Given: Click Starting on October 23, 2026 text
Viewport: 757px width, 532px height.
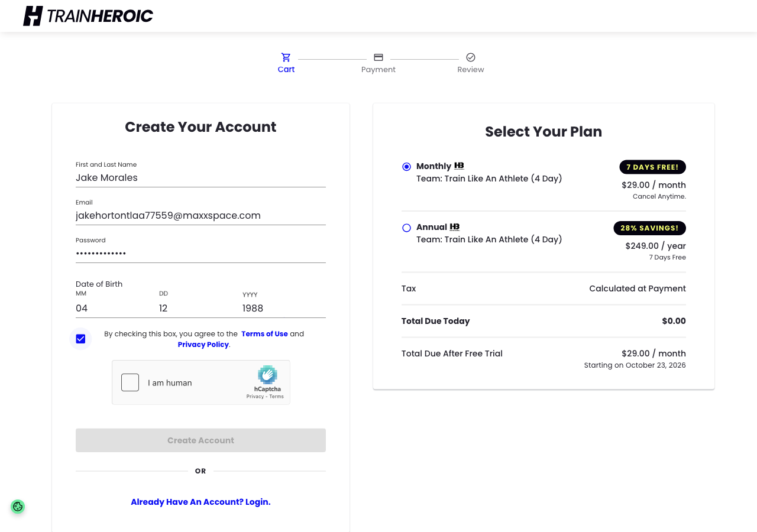Looking at the screenshot, I should [635, 365].
